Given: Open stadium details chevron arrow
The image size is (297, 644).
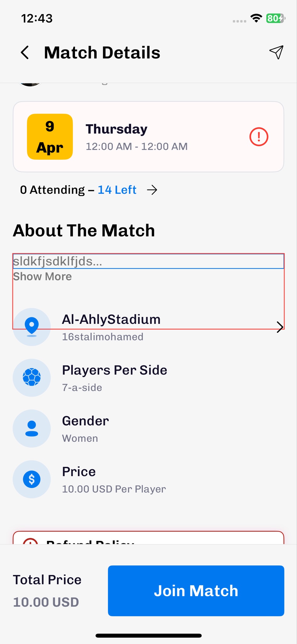Looking at the screenshot, I should point(280,327).
